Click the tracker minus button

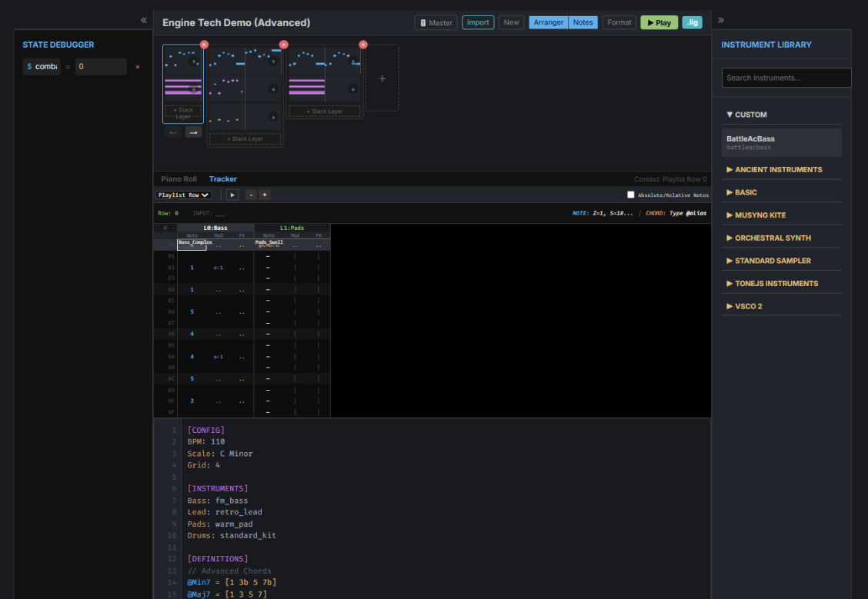coord(251,195)
